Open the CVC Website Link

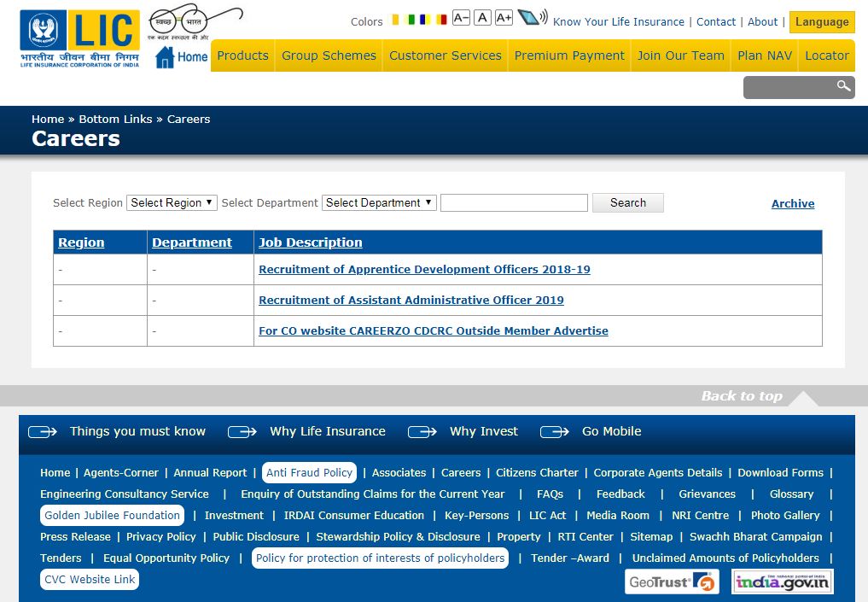[x=90, y=579]
